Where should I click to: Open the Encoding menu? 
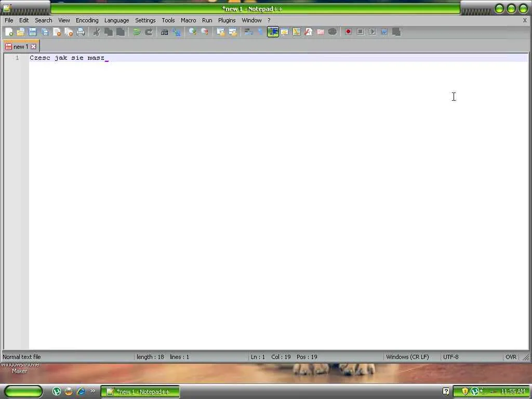pyautogui.click(x=87, y=20)
